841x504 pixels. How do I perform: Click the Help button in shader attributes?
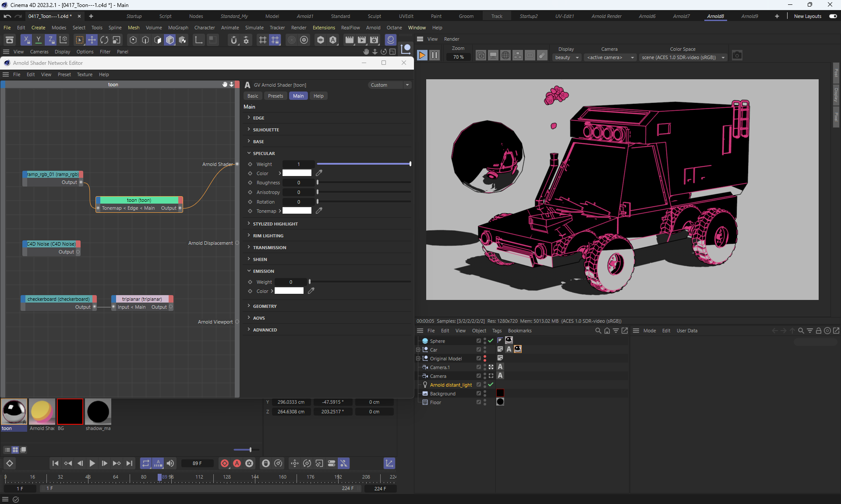tap(318, 96)
